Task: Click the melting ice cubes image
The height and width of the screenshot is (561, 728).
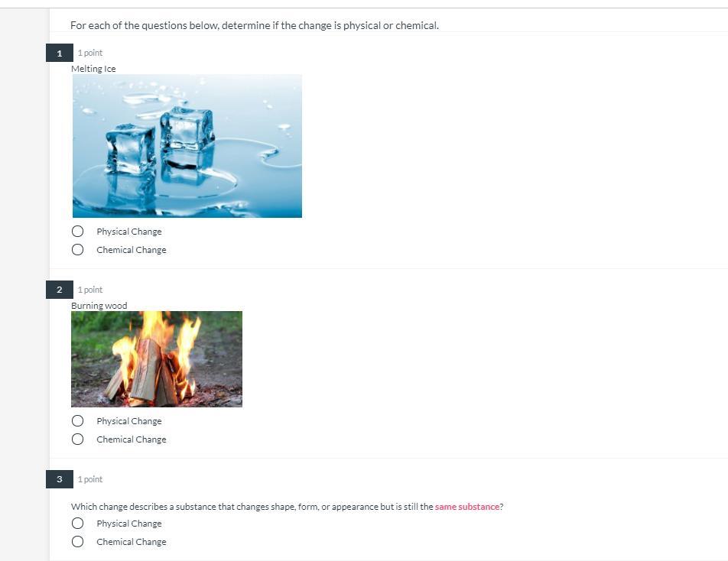Action: (x=187, y=146)
